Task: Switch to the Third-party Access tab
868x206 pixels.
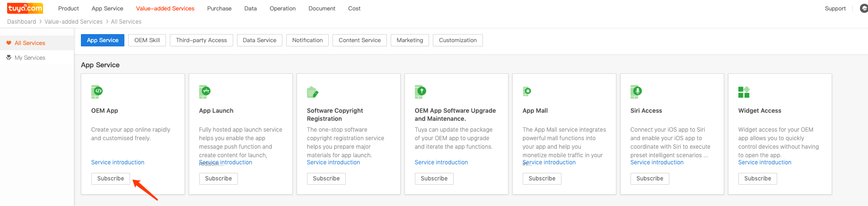Action: 202,40
